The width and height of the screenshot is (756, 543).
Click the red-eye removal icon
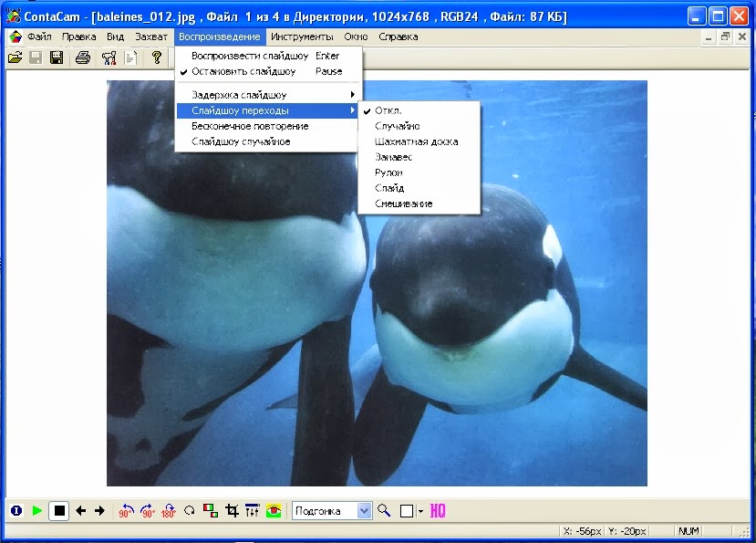click(x=274, y=511)
